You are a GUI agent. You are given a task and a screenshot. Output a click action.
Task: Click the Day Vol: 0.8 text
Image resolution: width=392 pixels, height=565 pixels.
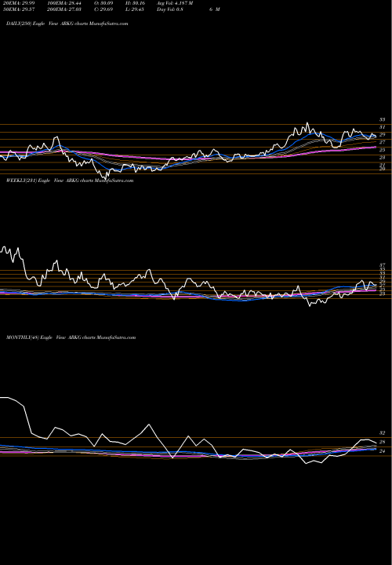[170, 9]
